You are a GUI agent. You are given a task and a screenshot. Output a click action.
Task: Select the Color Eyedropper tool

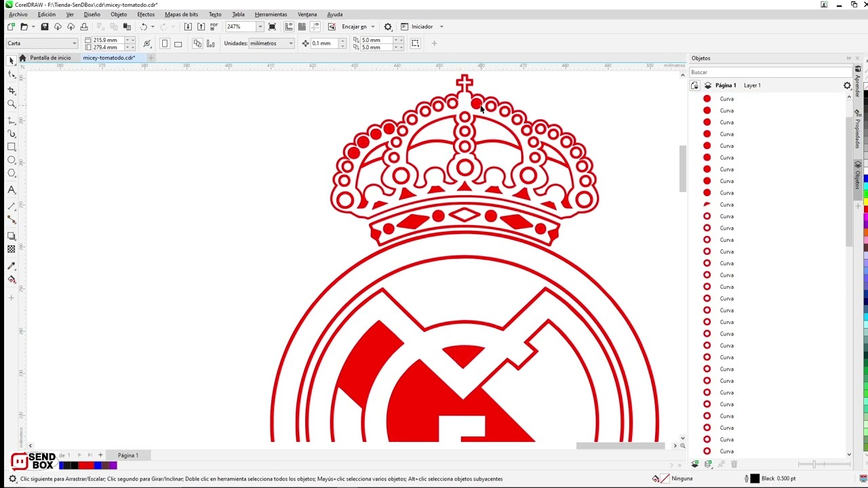tap(12, 266)
